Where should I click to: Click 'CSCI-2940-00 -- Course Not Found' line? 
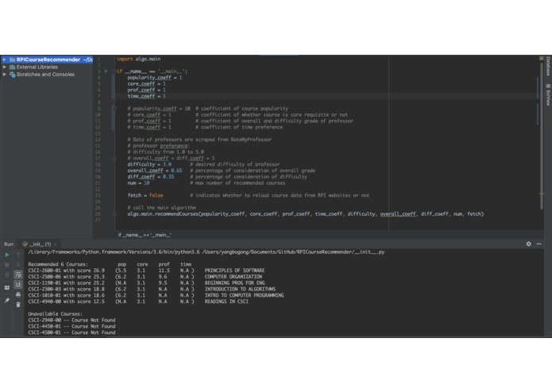coord(71,320)
